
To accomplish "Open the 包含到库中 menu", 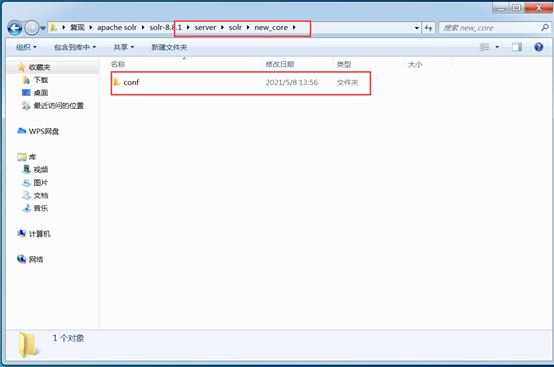I will (75, 47).
